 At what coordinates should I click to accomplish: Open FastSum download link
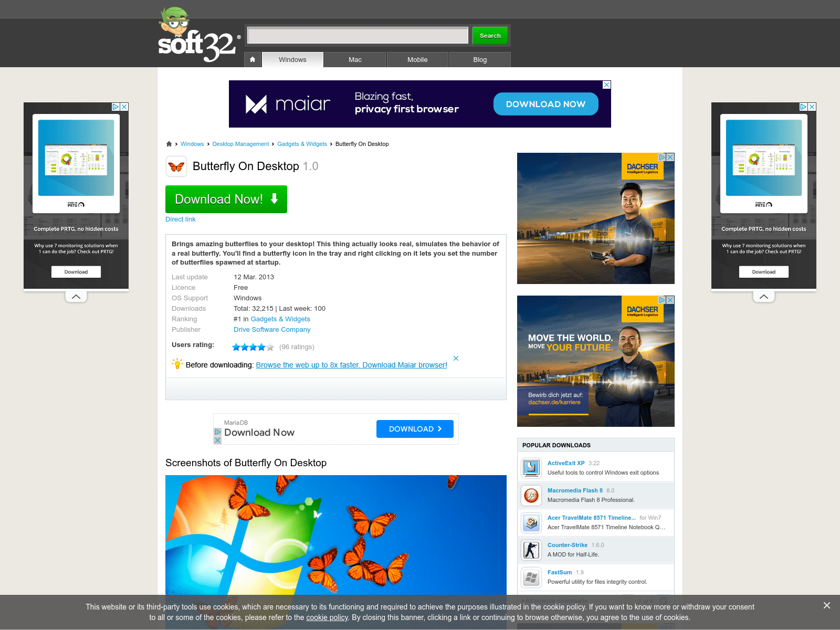(560, 572)
